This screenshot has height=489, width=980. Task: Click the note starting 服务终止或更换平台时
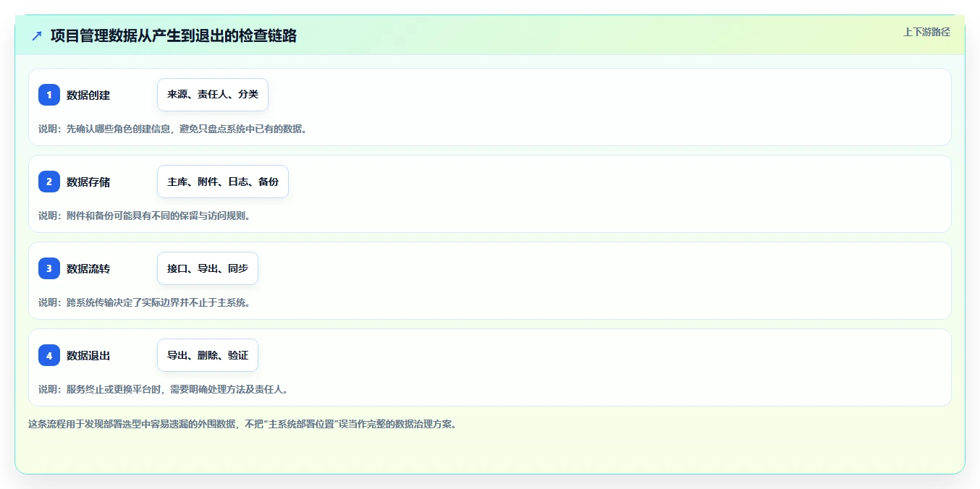pos(163,389)
